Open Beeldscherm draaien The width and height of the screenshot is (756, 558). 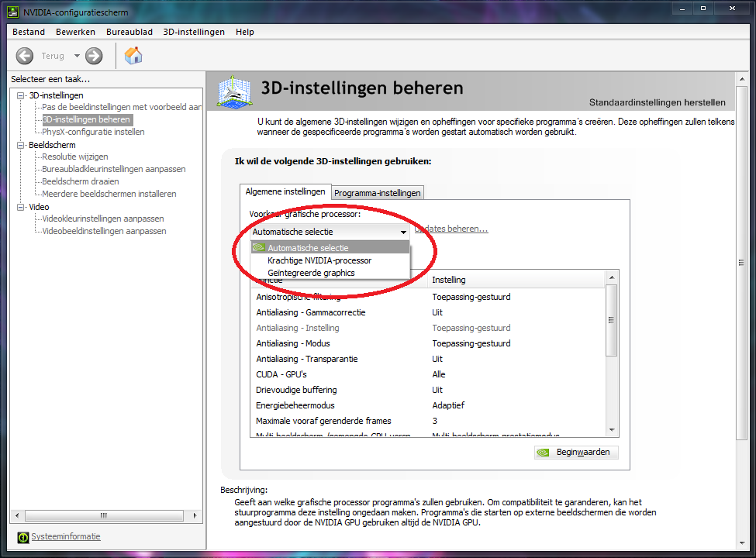(81, 181)
